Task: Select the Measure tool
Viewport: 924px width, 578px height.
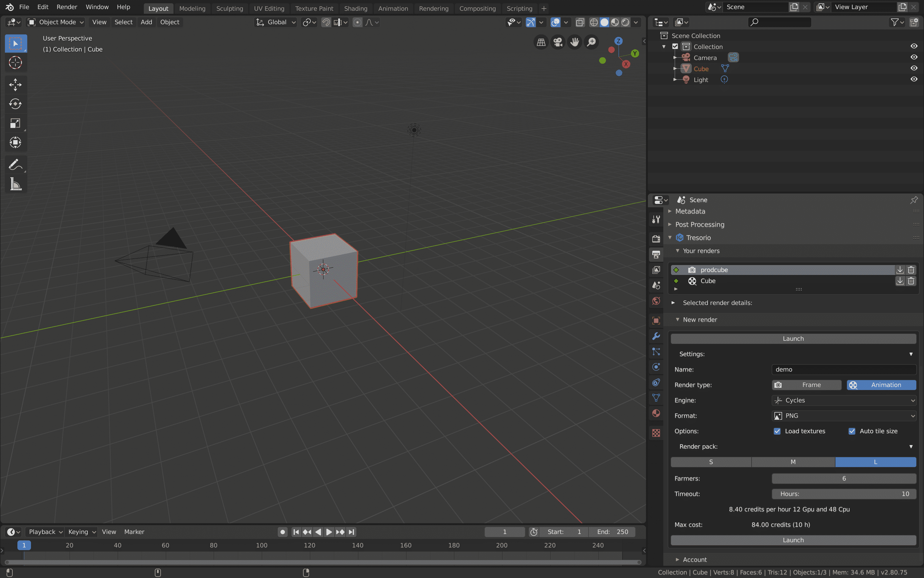Action: 16,184
